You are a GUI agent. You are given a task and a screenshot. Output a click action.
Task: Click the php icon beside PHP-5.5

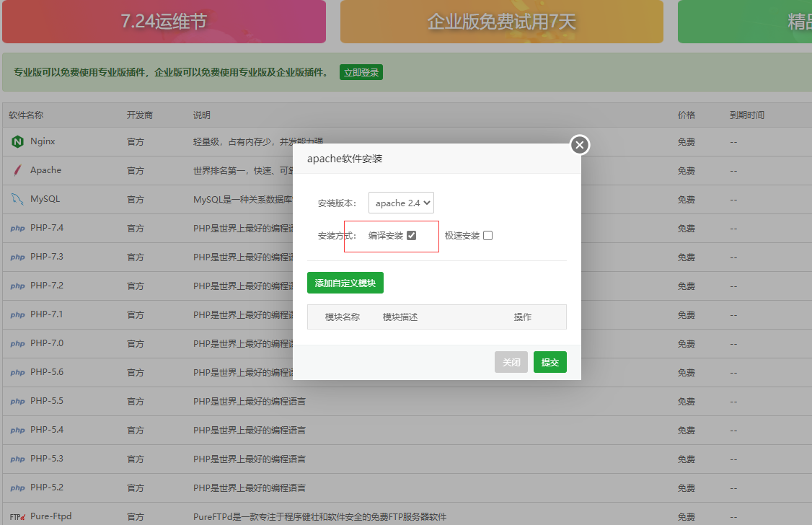[x=17, y=401]
